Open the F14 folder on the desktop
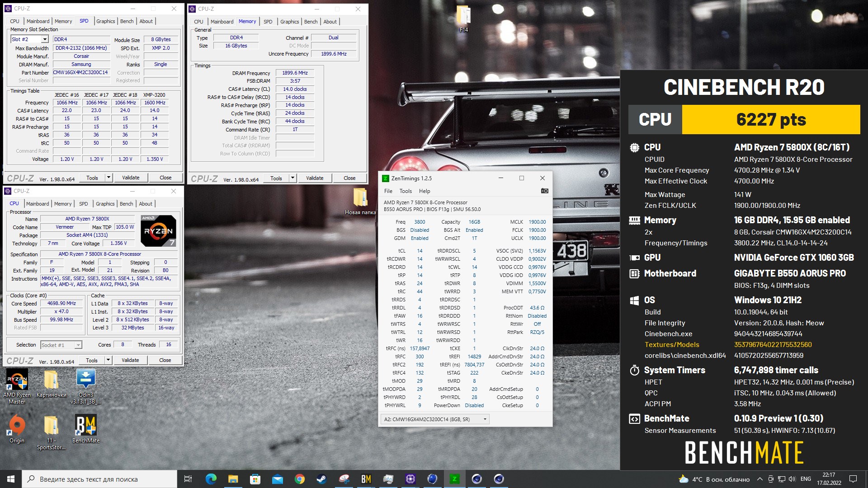This screenshot has height=488, width=868. [x=464, y=19]
